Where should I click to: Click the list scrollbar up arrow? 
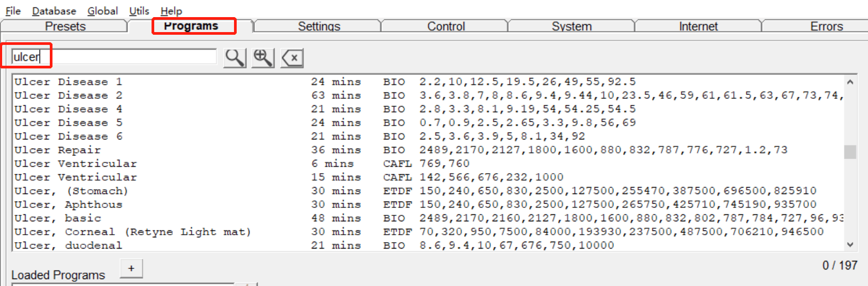point(850,82)
